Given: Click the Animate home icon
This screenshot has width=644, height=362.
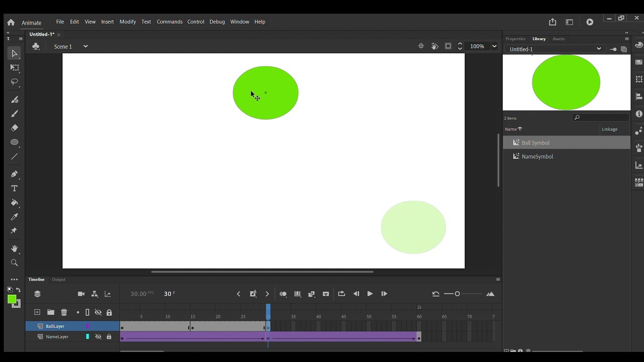Looking at the screenshot, I should tap(11, 22).
